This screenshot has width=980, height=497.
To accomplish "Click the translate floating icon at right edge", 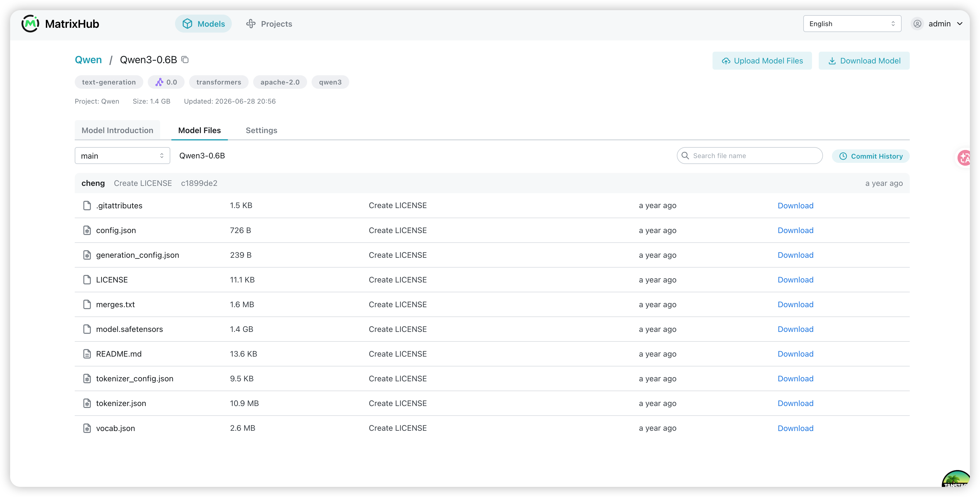I will coord(964,158).
